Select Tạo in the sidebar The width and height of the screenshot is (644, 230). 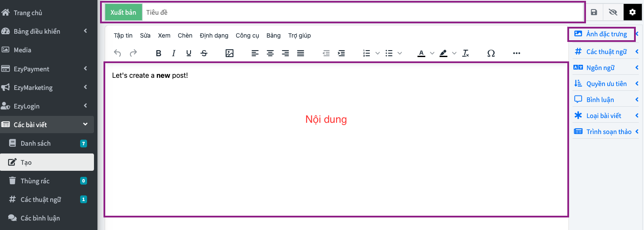(47, 162)
